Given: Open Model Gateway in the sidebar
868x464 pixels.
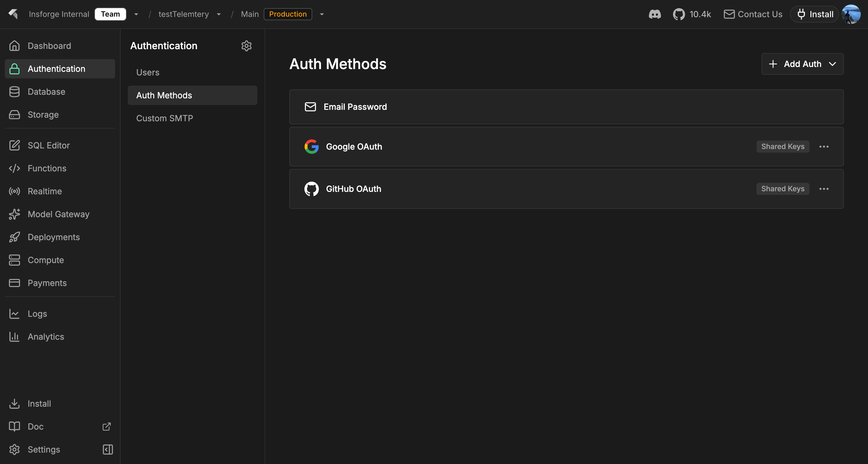Looking at the screenshot, I should click(x=60, y=214).
